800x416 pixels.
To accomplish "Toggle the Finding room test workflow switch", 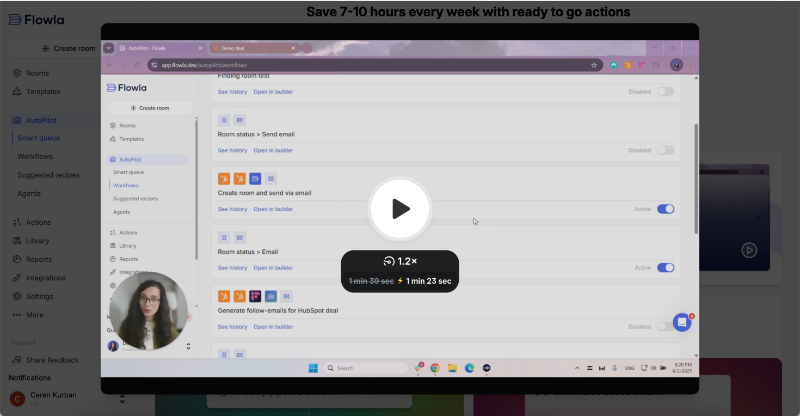I will point(665,91).
